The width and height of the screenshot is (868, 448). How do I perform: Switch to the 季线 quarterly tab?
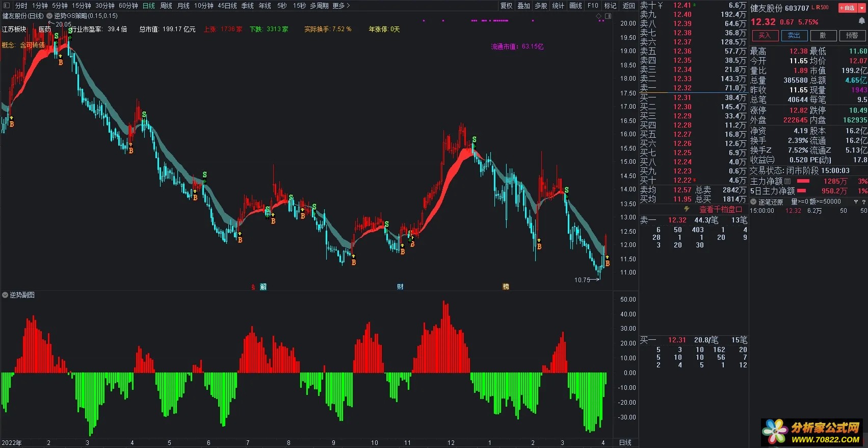(248, 6)
